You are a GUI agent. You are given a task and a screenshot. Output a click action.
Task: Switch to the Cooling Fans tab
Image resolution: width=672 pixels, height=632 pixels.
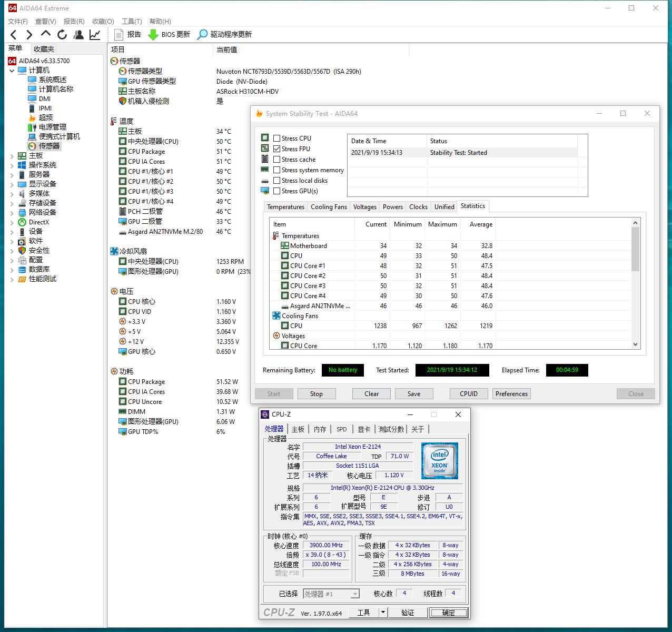coord(329,207)
